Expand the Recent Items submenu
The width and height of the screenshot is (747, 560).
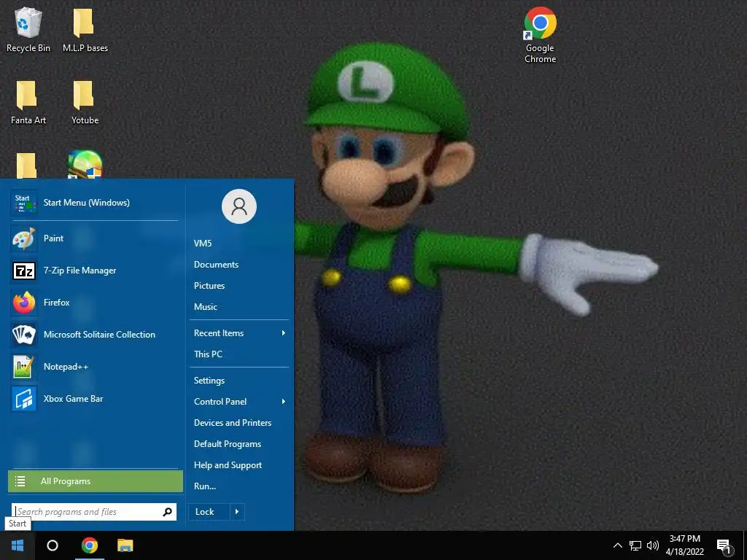coord(239,332)
